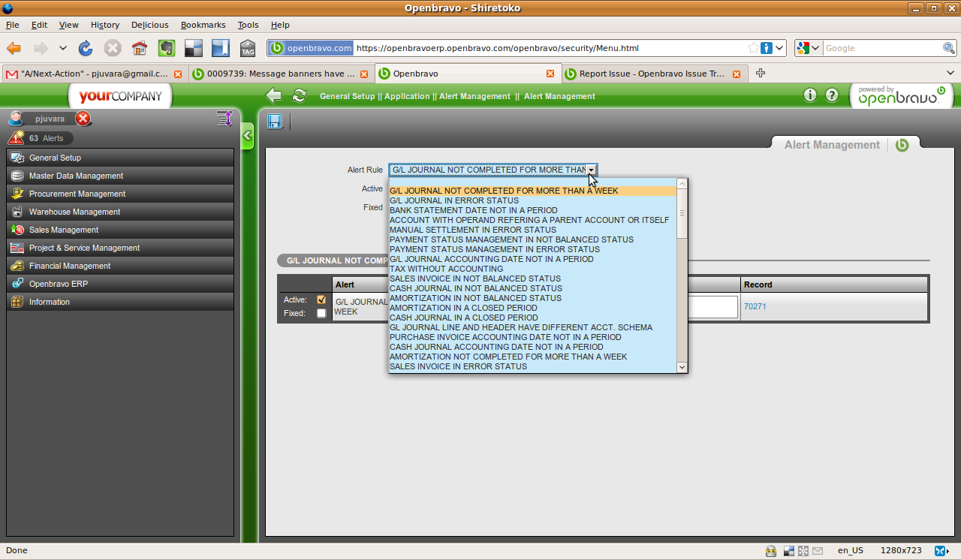Switch to Report Issue tab
This screenshot has height=560, width=961.
654,74
